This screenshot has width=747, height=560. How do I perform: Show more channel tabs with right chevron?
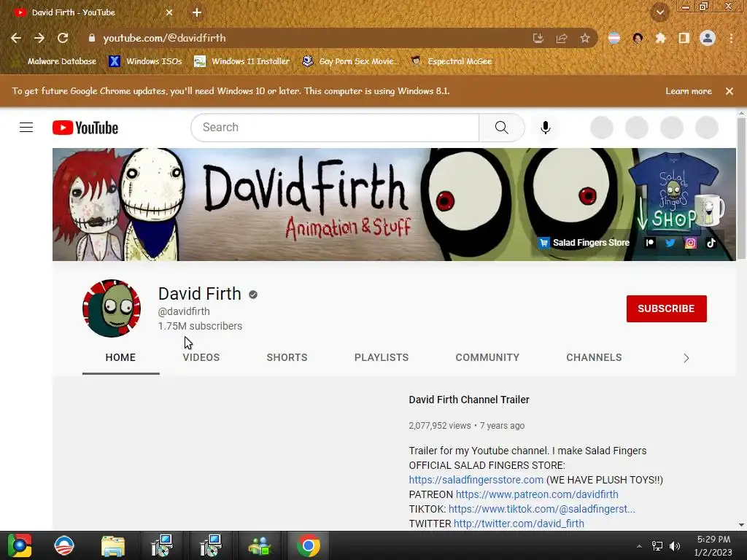point(686,358)
